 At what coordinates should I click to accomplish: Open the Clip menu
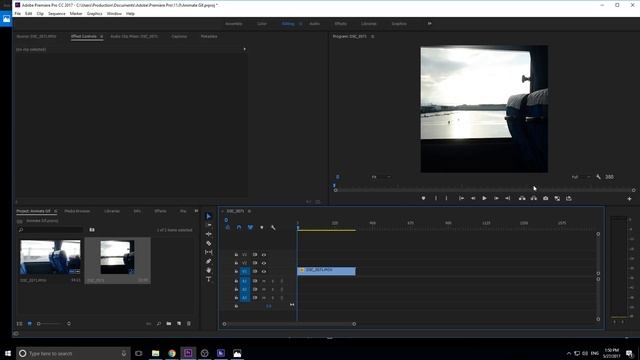pos(40,13)
